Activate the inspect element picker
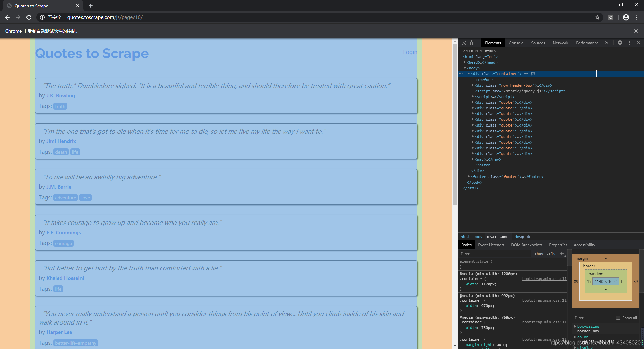The height and width of the screenshot is (349, 644). click(x=464, y=43)
